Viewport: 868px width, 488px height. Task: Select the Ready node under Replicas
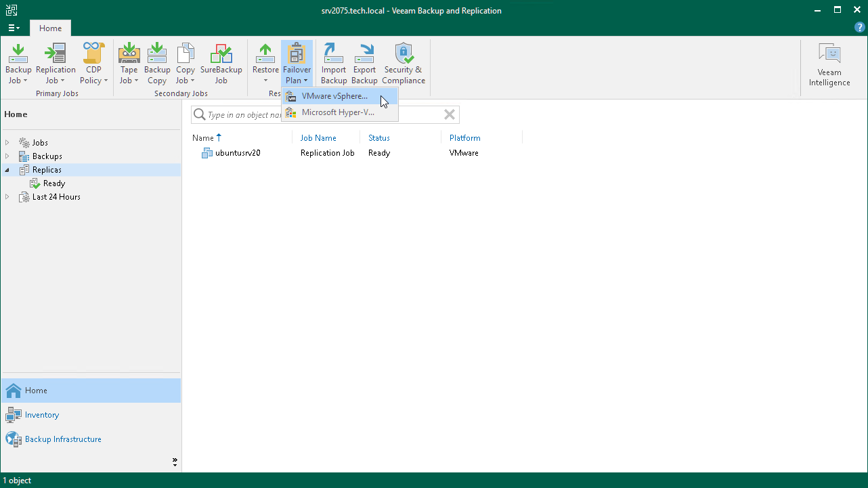(x=54, y=183)
